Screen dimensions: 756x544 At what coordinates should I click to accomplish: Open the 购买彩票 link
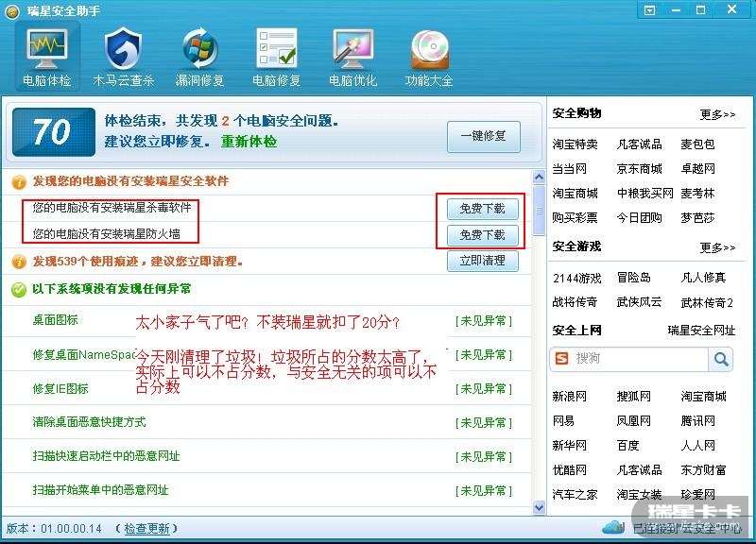[576, 218]
